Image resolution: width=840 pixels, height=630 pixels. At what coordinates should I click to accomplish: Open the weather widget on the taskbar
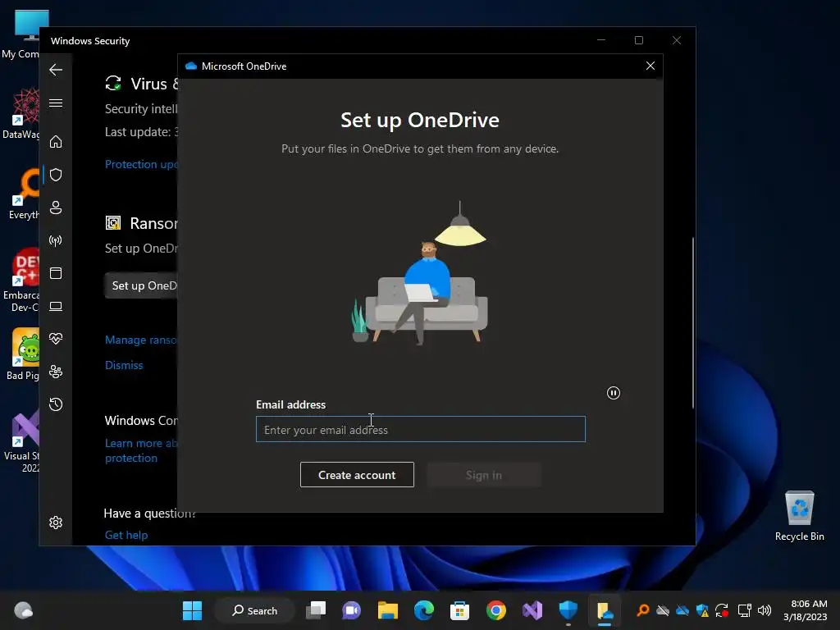[x=23, y=610]
